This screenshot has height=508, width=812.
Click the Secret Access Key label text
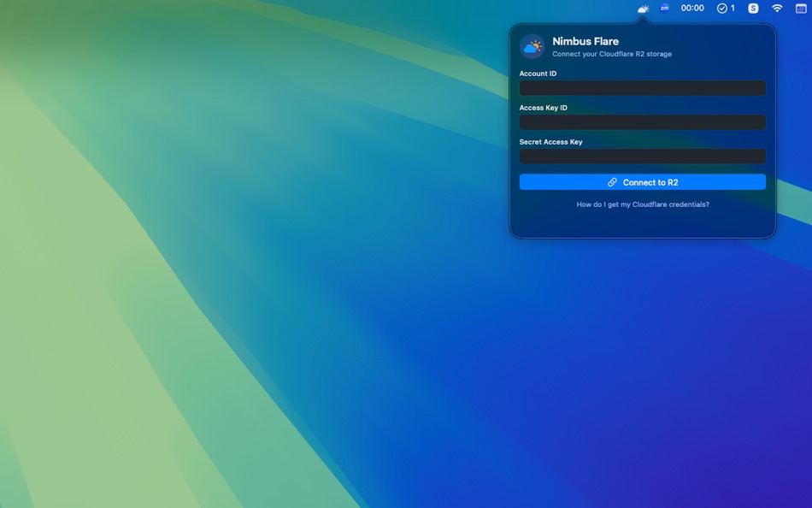coord(550,141)
